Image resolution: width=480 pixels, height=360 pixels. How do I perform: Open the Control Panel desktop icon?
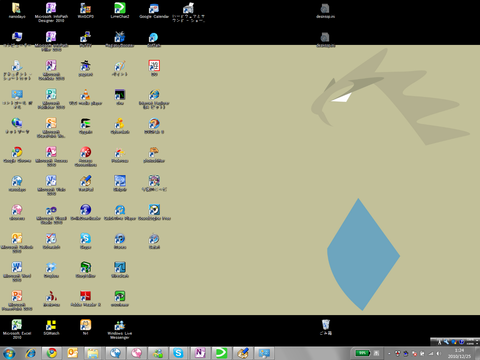click(17, 99)
